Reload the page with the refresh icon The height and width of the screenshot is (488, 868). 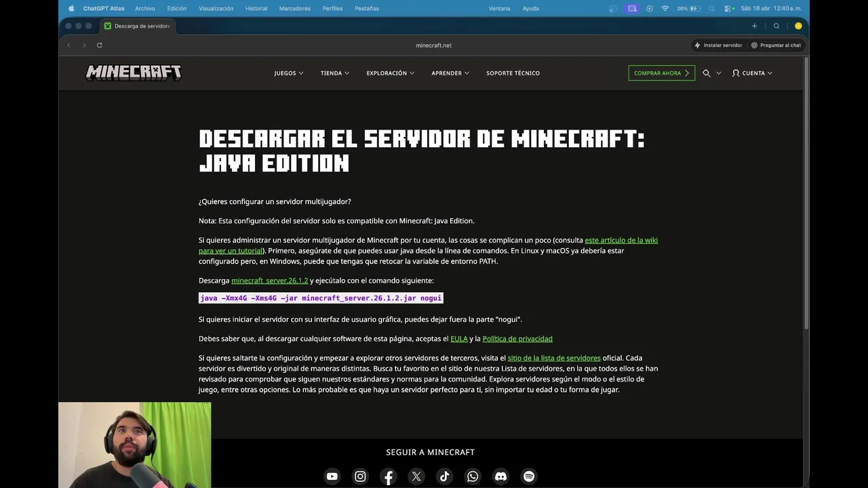click(100, 45)
